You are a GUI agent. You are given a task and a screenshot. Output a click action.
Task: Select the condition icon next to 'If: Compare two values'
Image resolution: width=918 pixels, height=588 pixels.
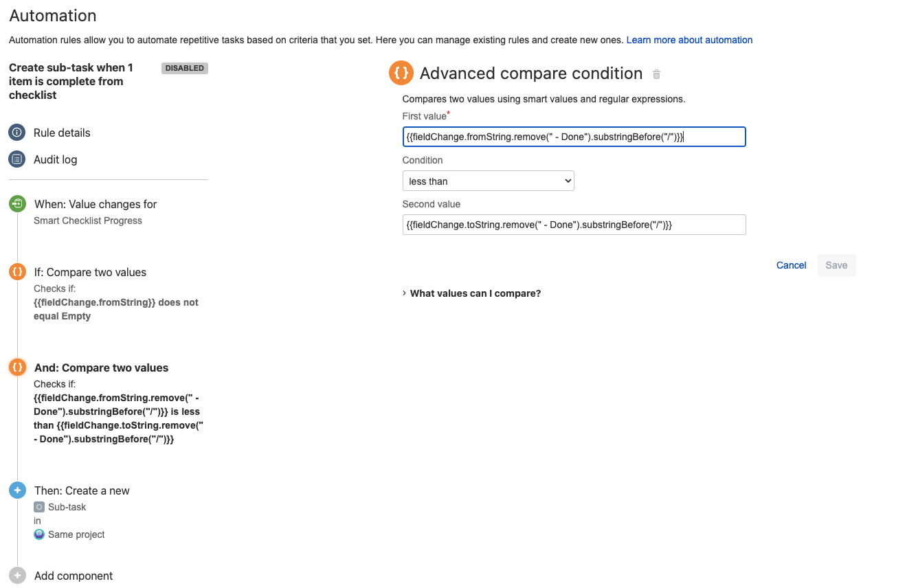pyautogui.click(x=16, y=271)
